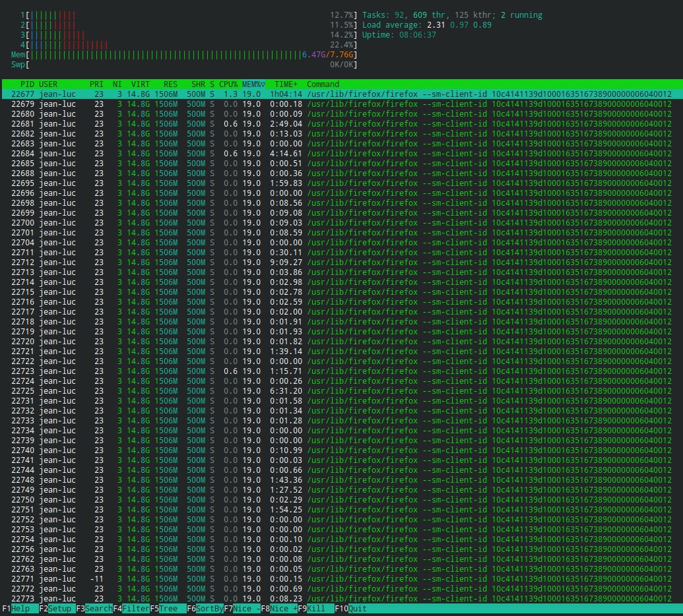The image size is (683, 616).
Task: Select process row with PID 22748
Action: (342, 479)
